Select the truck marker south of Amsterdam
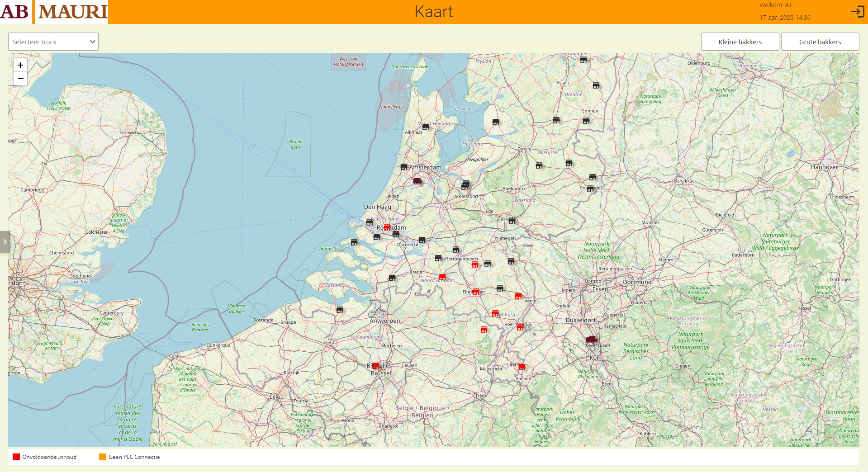The width and height of the screenshot is (868, 472). coord(417,181)
